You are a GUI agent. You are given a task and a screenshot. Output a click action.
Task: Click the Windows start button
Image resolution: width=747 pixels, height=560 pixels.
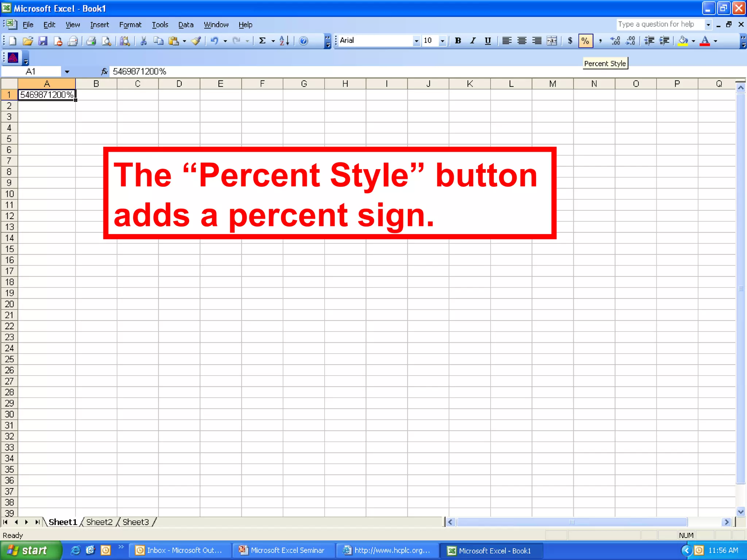31,551
